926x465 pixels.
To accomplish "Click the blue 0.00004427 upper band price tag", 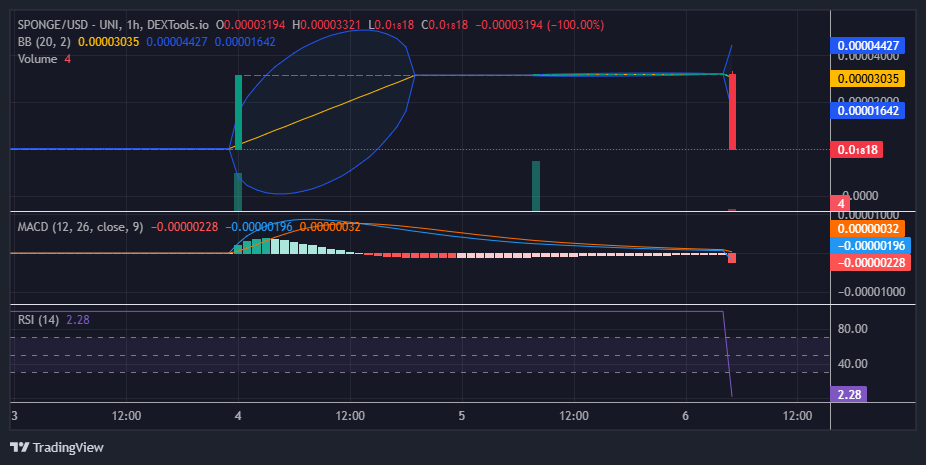I will pyautogui.click(x=868, y=45).
